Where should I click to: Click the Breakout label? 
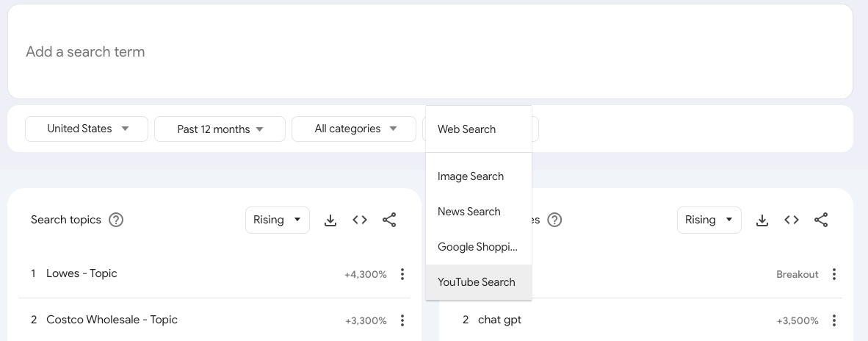click(798, 275)
